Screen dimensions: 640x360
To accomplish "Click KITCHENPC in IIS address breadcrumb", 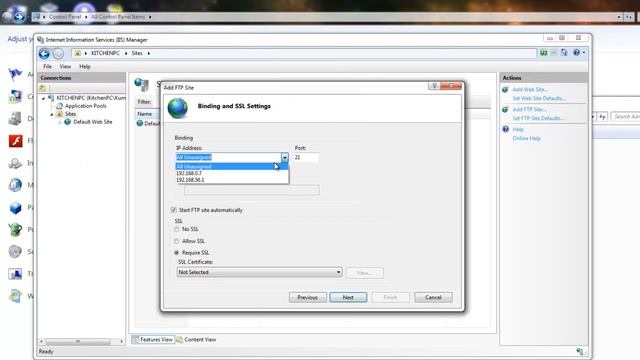I will (105, 53).
